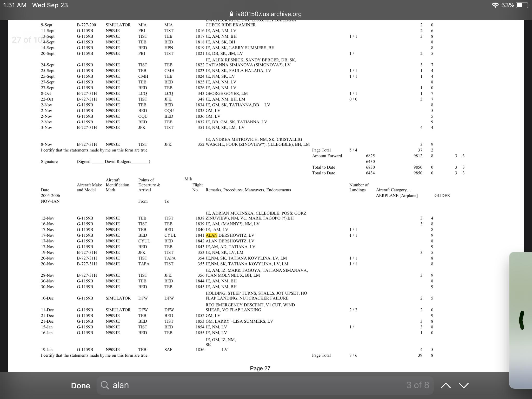The width and height of the screenshot is (532, 399).
Task: Tap 'AERPLANE [Airplane]' header text
Action: click(x=397, y=196)
